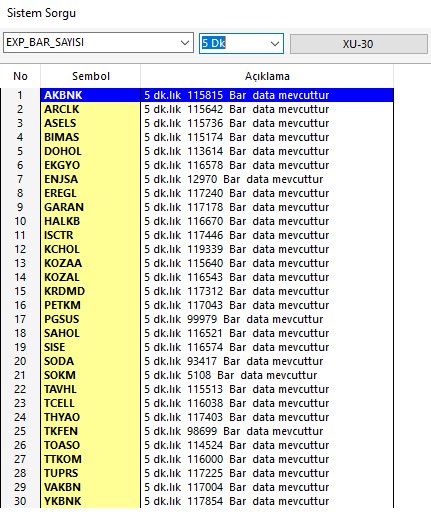Click the description with 12970 bars
This screenshot has width=431, height=526.
pos(233,179)
